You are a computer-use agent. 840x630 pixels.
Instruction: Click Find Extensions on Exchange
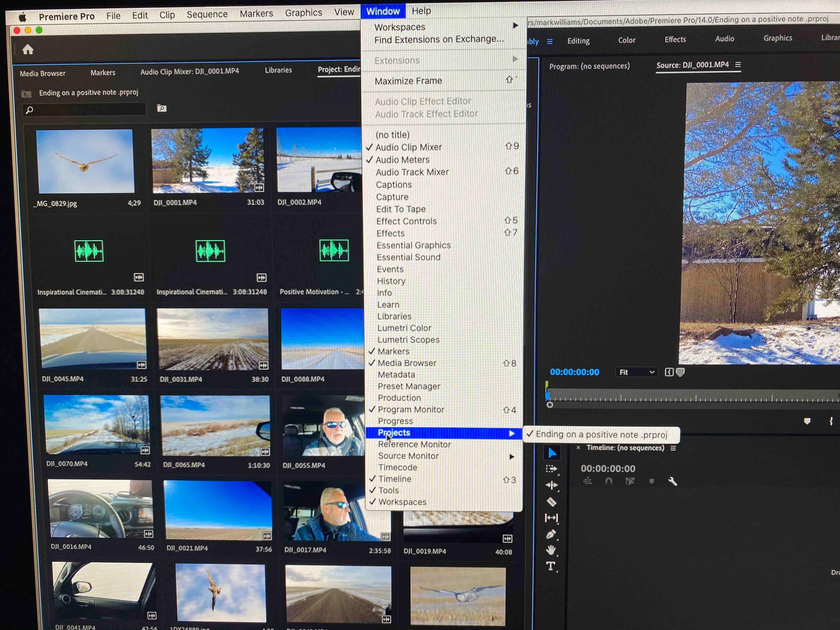(x=439, y=40)
